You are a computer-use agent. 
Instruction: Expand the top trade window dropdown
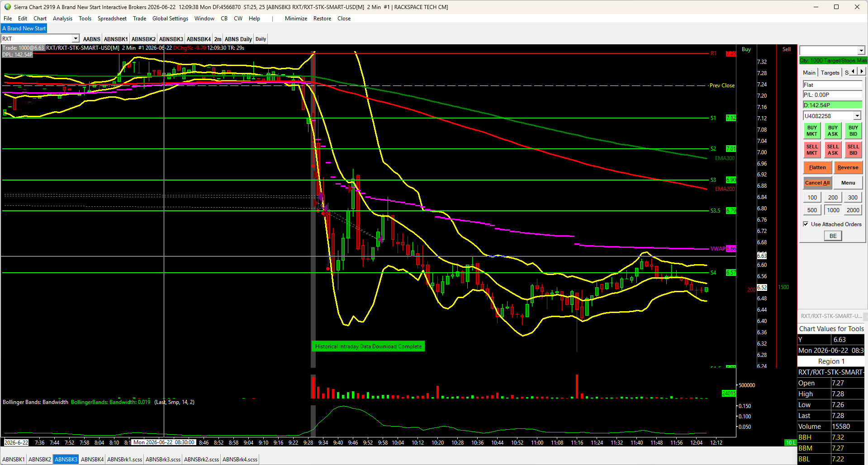[861, 50]
